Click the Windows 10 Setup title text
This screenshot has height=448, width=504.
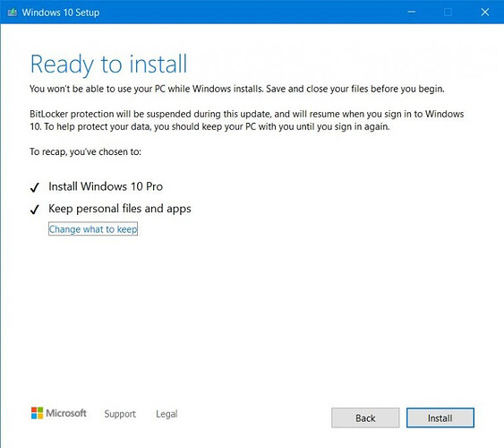point(61,13)
